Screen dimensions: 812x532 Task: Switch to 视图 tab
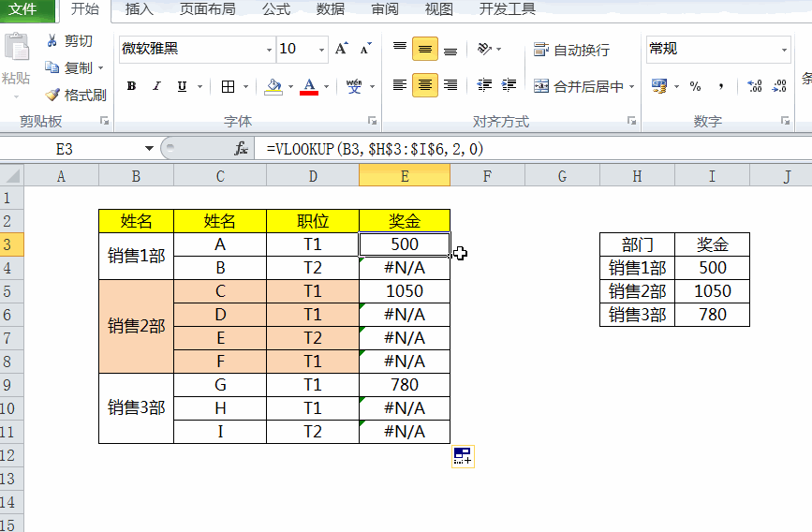pyautogui.click(x=439, y=9)
